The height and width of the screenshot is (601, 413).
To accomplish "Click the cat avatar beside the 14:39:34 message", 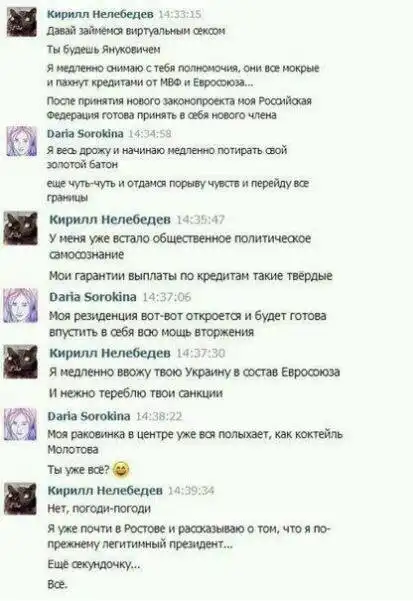I will pyautogui.click(x=21, y=499).
